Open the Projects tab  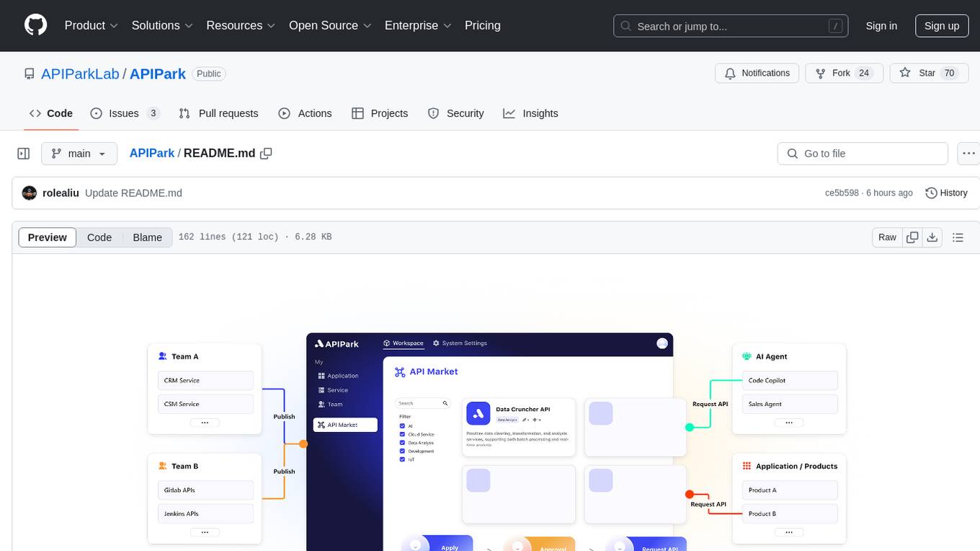click(x=380, y=113)
